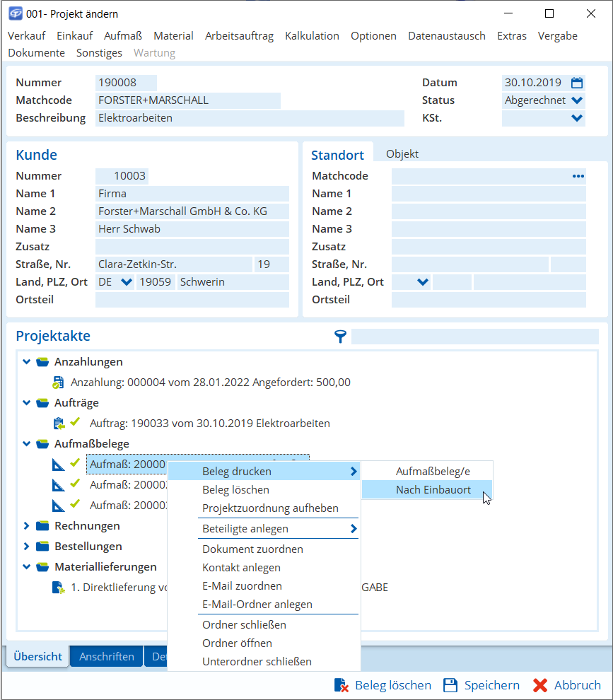Viewport: 613px width, 700px height.
Task: Click the Abbruch button
Action: tap(567, 685)
